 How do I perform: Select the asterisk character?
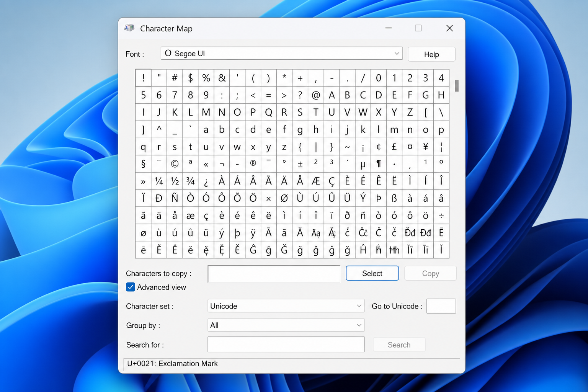pos(284,78)
